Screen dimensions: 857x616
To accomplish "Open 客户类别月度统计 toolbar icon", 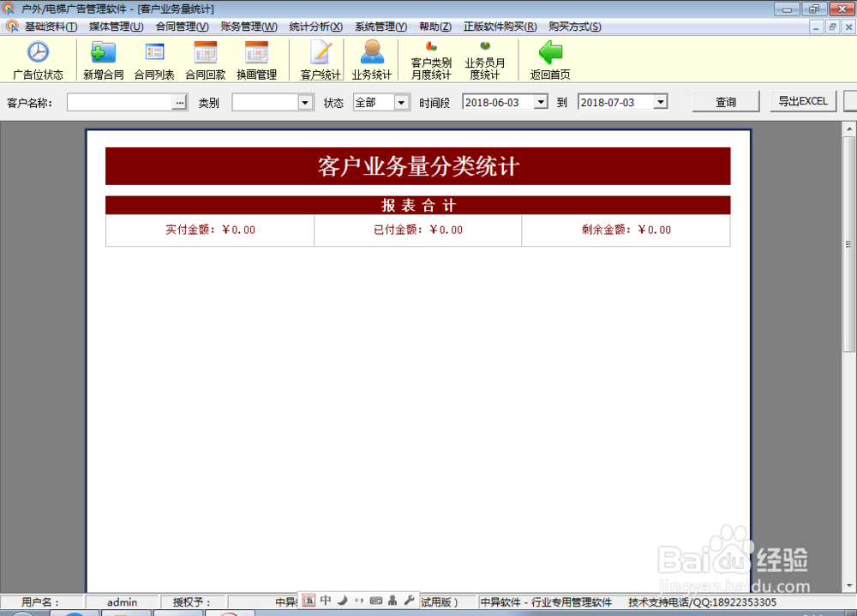I will pos(431,46).
